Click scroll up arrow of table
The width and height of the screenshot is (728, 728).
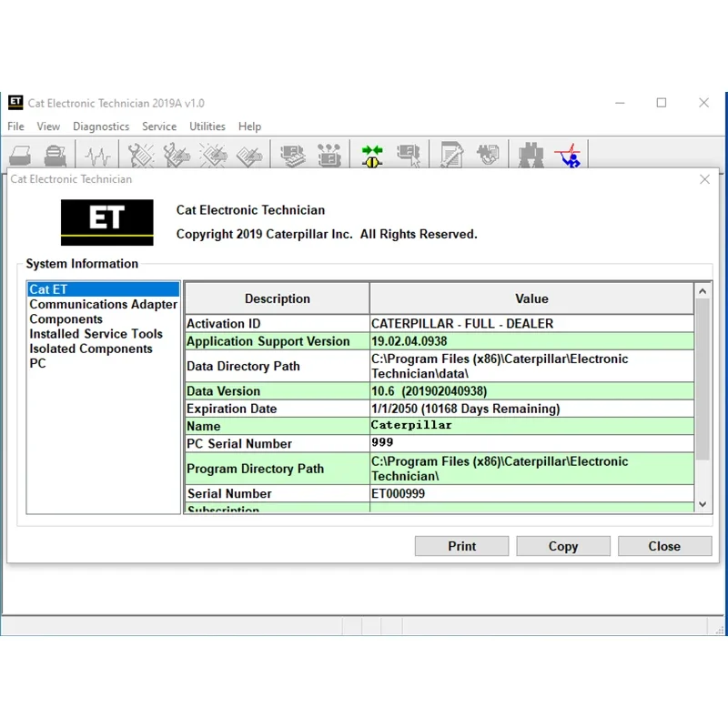pyautogui.click(x=703, y=291)
